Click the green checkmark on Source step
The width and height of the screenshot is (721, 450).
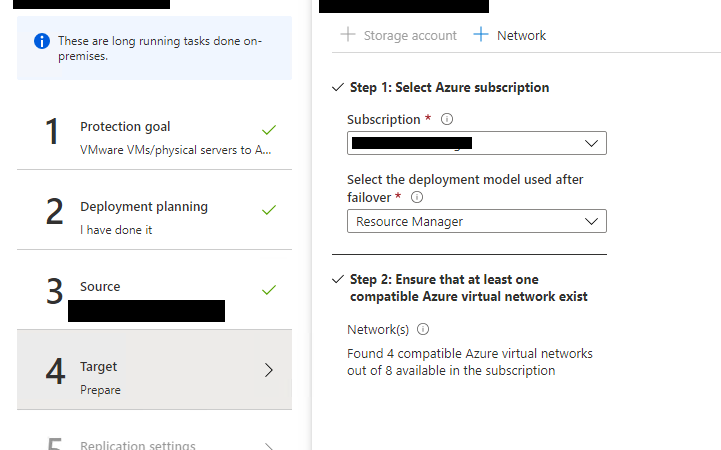coord(269,290)
